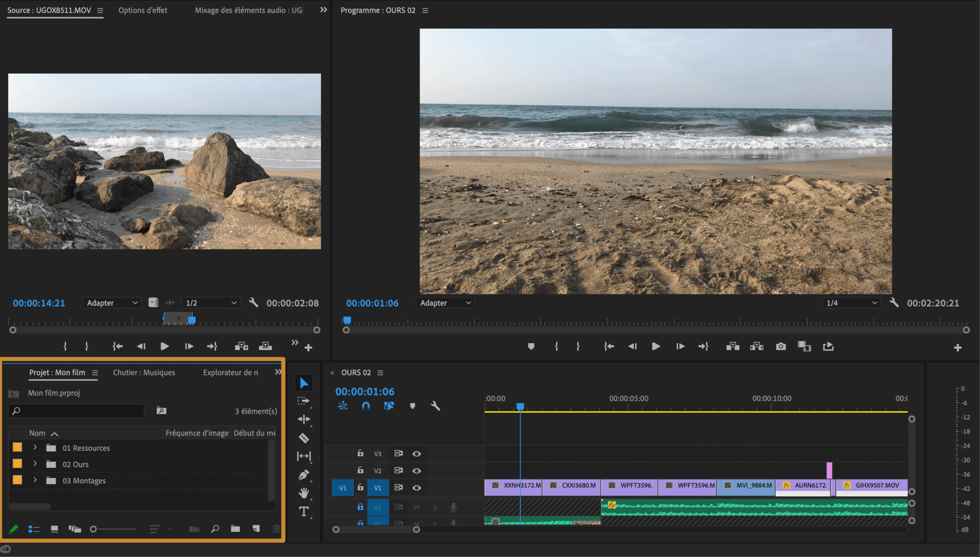The height and width of the screenshot is (557, 980).
Task: Open Source monitor Adapter zoom dropdown
Action: pos(111,302)
